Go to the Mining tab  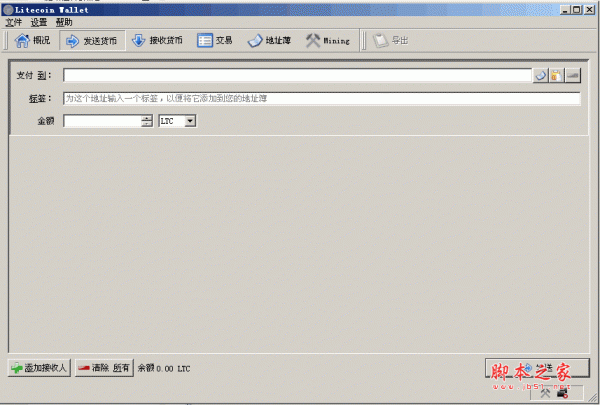pyautogui.click(x=328, y=41)
